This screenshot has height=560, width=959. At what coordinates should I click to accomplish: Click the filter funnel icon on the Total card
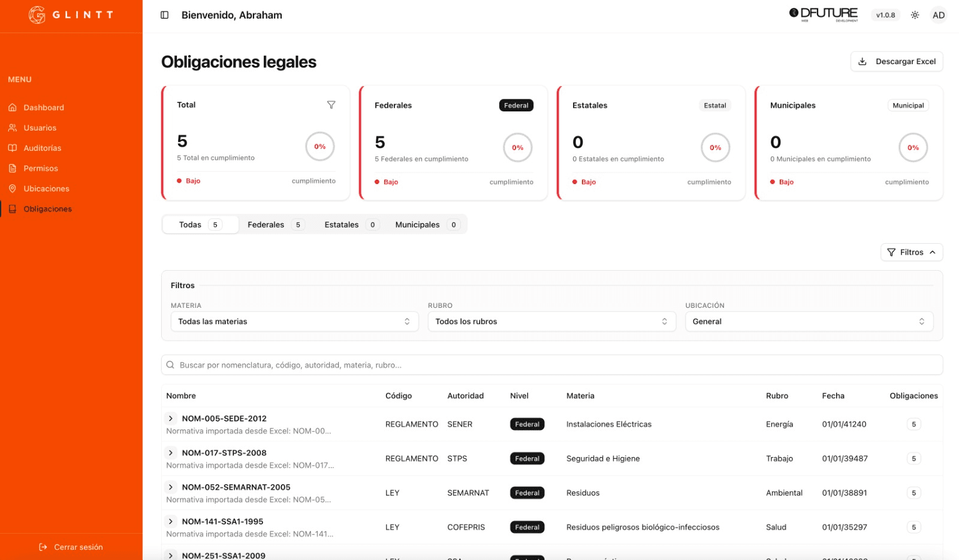pyautogui.click(x=331, y=104)
